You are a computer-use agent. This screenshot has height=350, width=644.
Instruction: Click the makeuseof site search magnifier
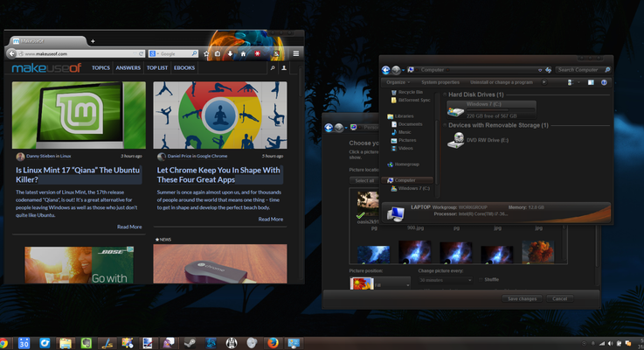click(273, 67)
